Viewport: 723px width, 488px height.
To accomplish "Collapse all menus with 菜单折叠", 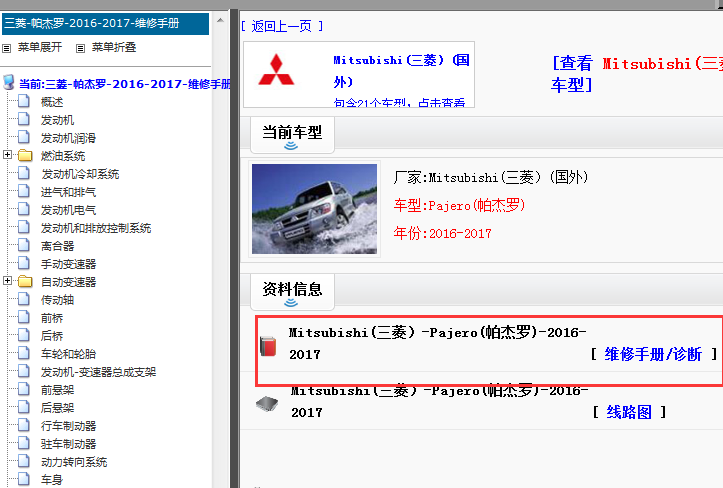I will pos(114,48).
